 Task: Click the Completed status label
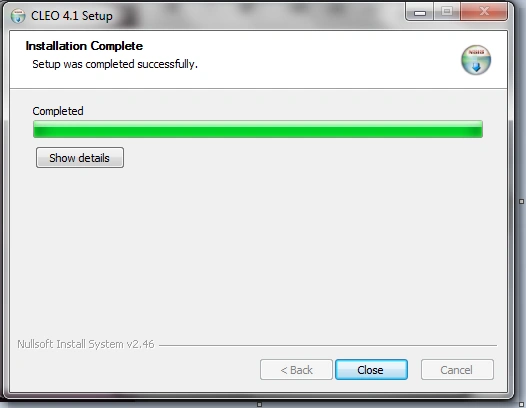tap(58, 111)
